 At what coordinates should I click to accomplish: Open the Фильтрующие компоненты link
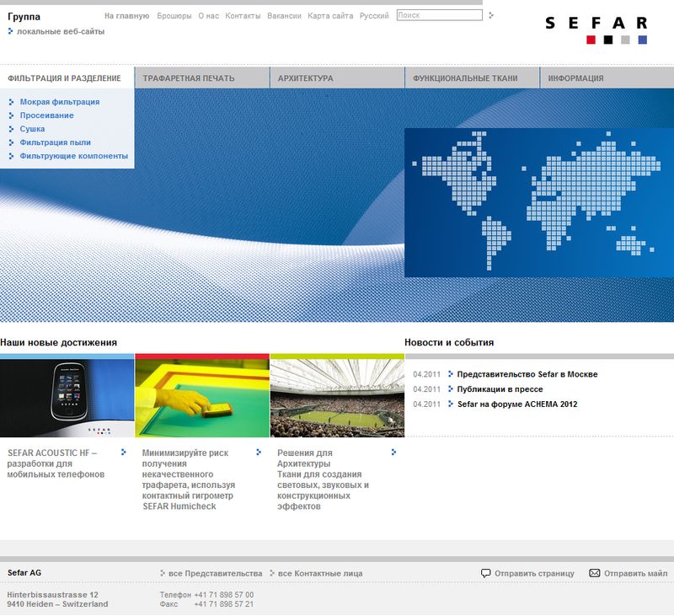(74, 156)
